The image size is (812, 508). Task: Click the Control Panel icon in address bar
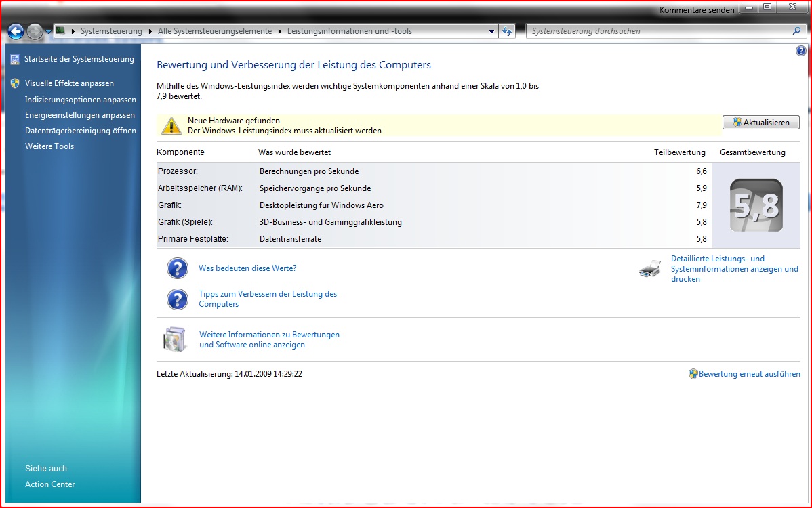point(60,30)
